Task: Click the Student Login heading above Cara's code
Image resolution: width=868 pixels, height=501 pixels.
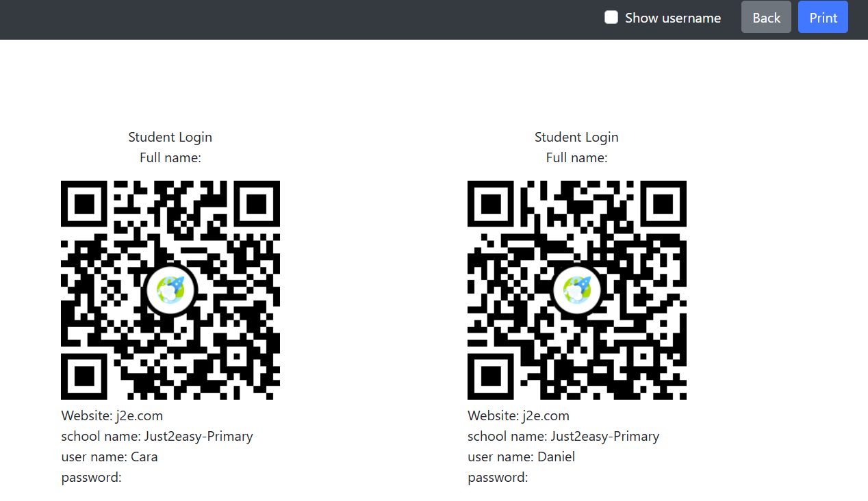Action: pyautogui.click(x=170, y=137)
